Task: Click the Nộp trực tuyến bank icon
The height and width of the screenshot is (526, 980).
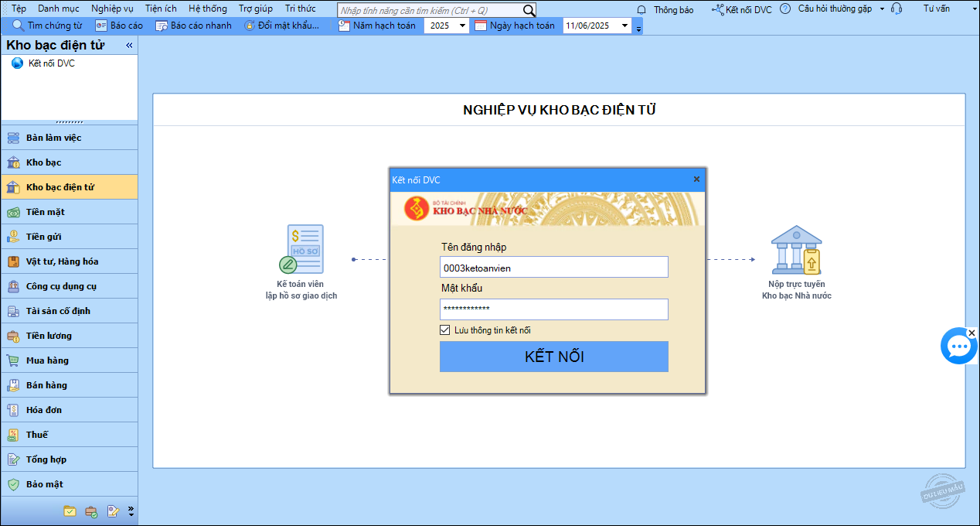Action: [x=797, y=250]
